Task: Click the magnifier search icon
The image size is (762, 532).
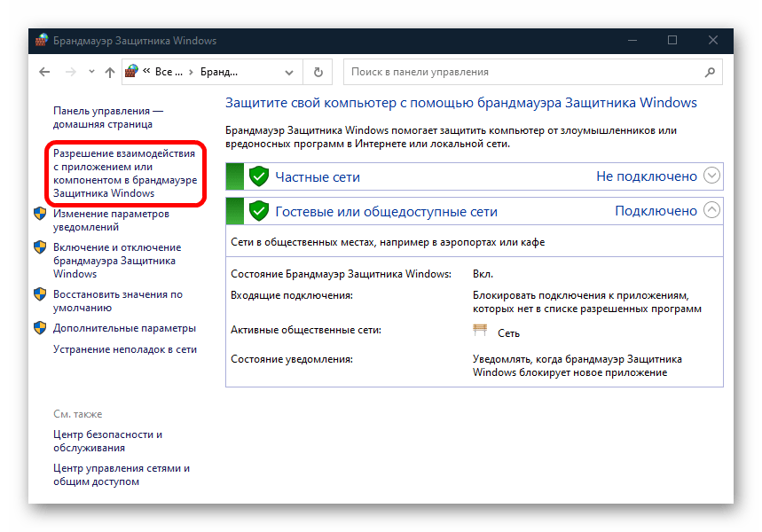Action: click(710, 72)
